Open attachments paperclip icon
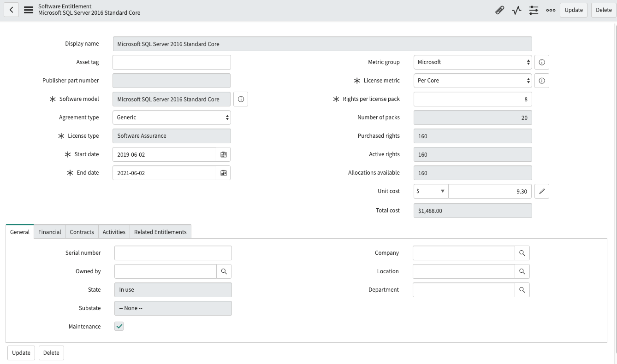617x364 pixels. 499,10
